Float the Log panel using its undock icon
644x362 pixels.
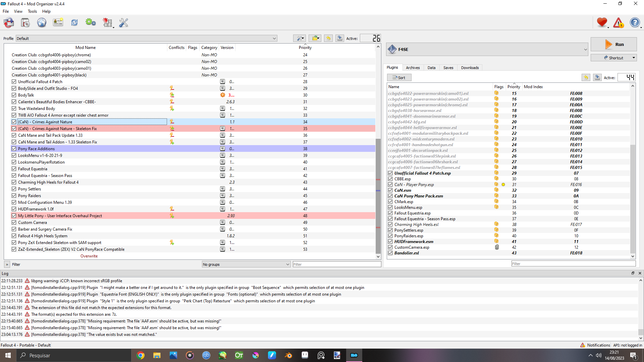pyautogui.click(x=633, y=273)
